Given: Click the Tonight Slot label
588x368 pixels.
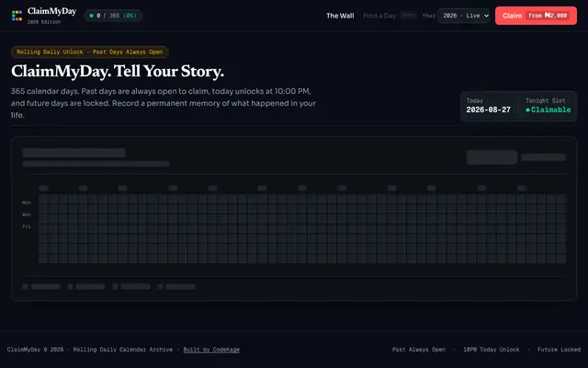Looking at the screenshot, I should pyautogui.click(x=545, y=100).
